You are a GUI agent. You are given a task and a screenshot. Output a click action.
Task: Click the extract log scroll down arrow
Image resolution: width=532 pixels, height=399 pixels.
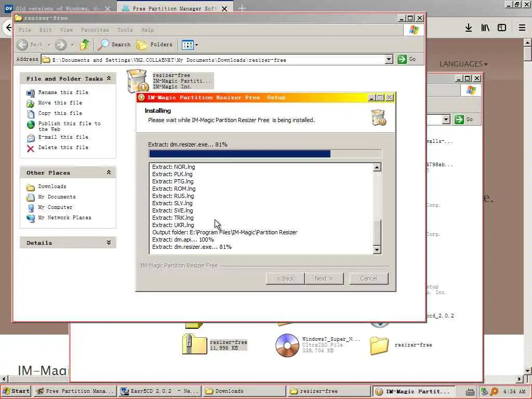(377, 250)
